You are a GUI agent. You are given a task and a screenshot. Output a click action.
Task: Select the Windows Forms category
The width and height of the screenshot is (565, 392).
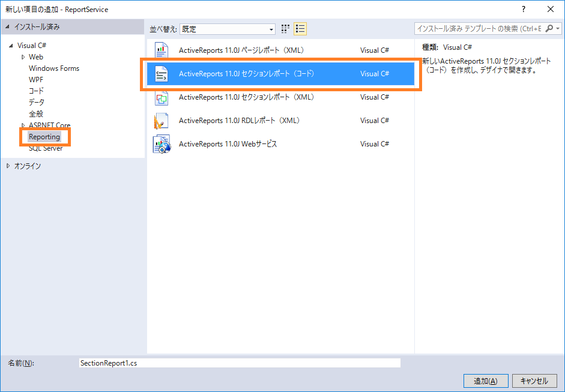click(x=54, y=68)
